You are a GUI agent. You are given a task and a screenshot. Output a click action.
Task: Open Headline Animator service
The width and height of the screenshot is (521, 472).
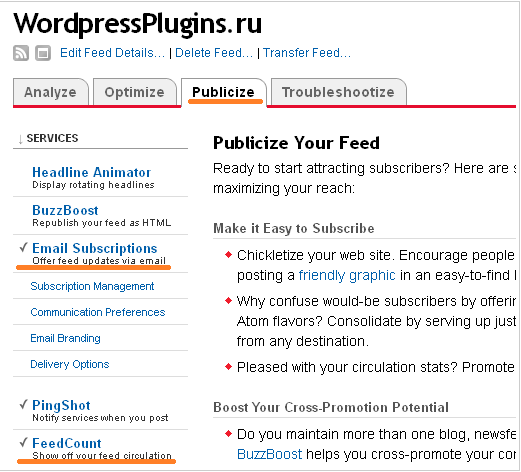pos(92,172)
